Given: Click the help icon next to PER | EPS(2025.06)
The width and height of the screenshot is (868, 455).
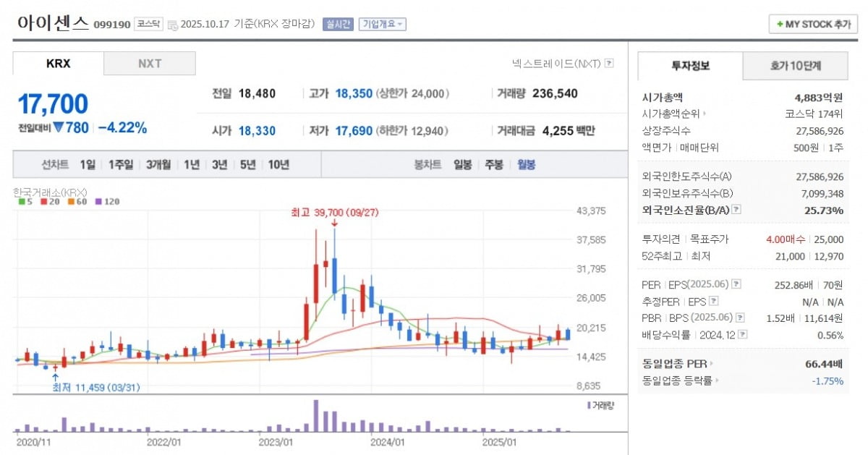Looking at the screenshot, I should tap(736, 284).
